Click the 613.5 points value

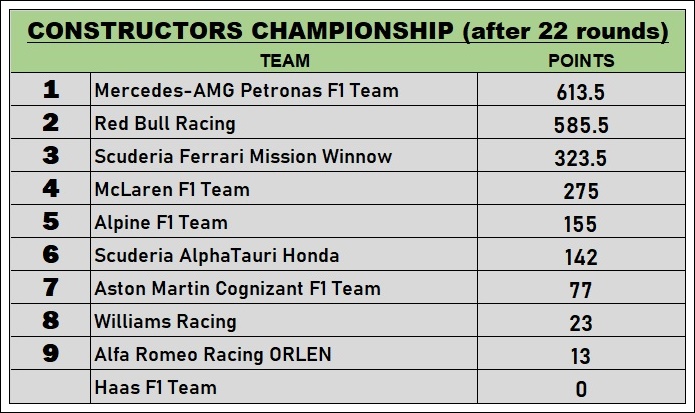[581, 92]
